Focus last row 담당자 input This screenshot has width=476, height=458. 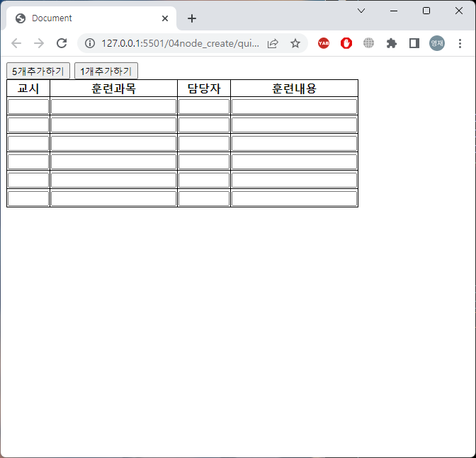[204, 198]
